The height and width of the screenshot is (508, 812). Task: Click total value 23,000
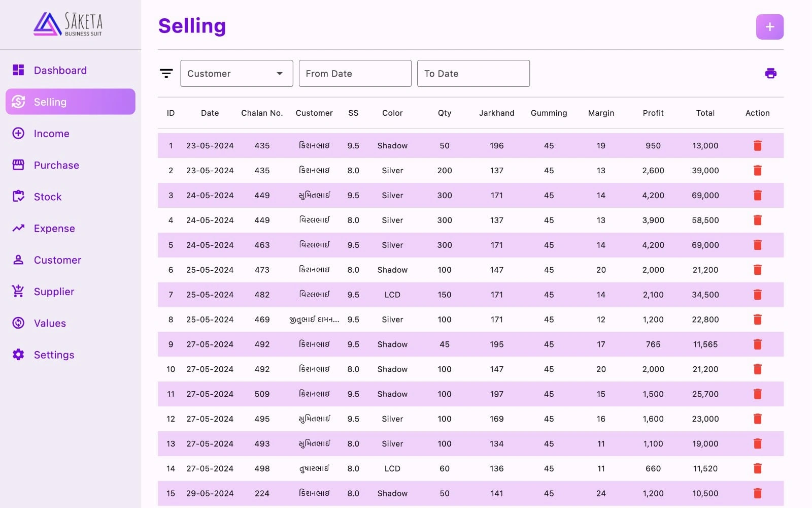[705, 419]
